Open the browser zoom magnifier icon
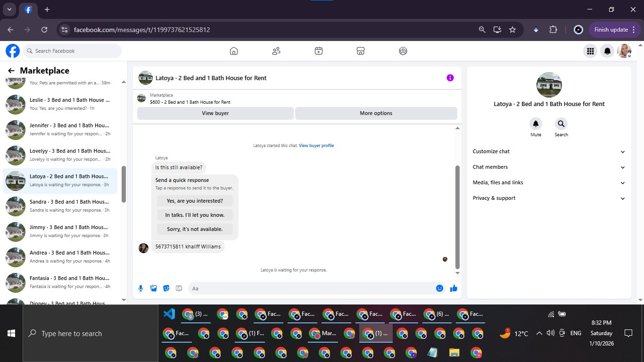This screenshot has width=644, height=362. 482,30
